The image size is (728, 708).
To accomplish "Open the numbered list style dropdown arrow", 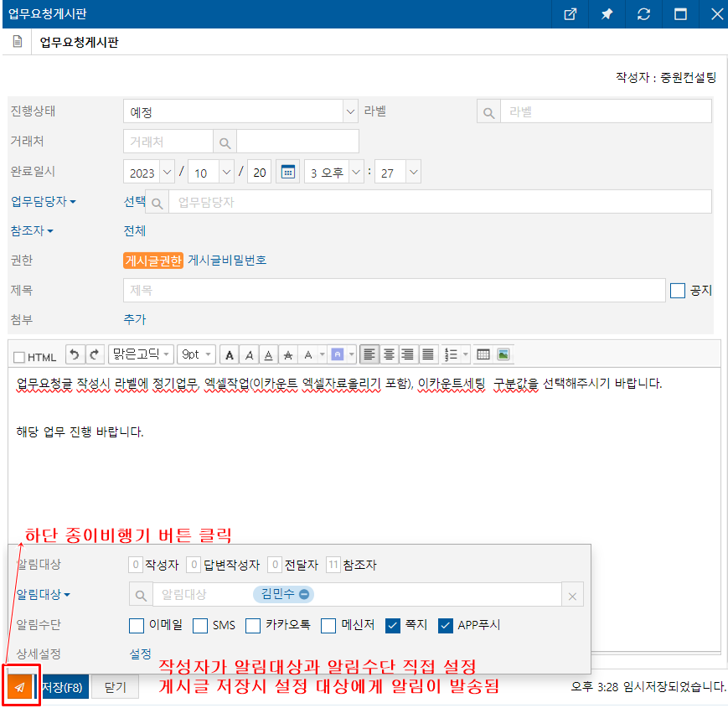I will point(465,354).
